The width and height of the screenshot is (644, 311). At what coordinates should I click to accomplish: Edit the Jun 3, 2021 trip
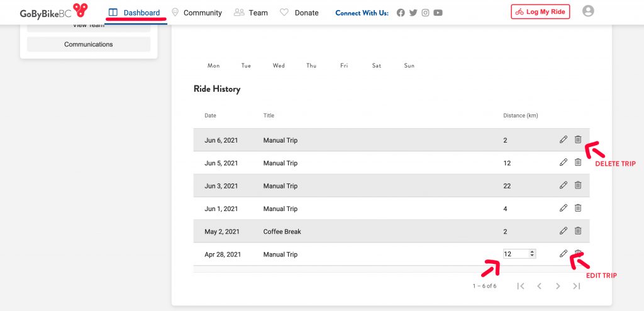pos(563,185)
